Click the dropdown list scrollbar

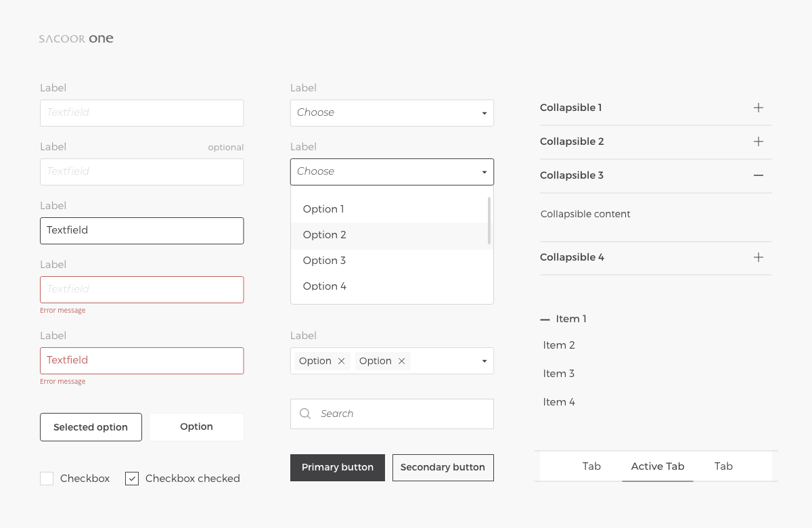[x=489, y=221]
